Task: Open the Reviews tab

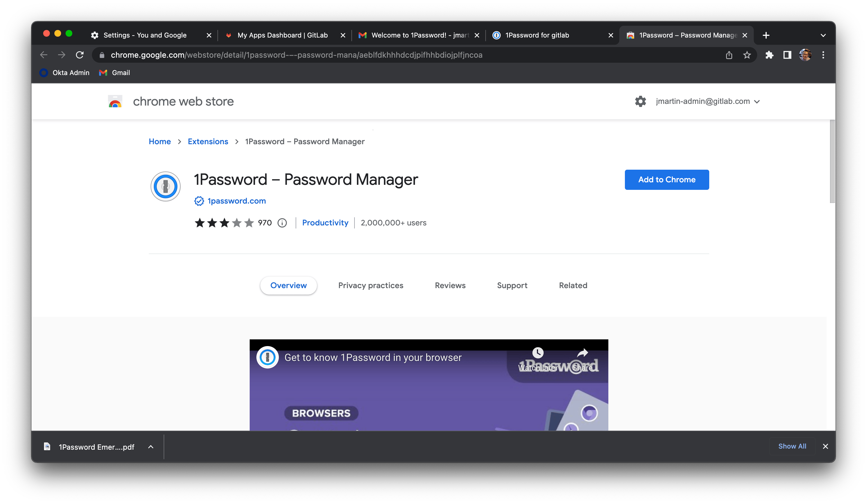Action: pos(450,285)
